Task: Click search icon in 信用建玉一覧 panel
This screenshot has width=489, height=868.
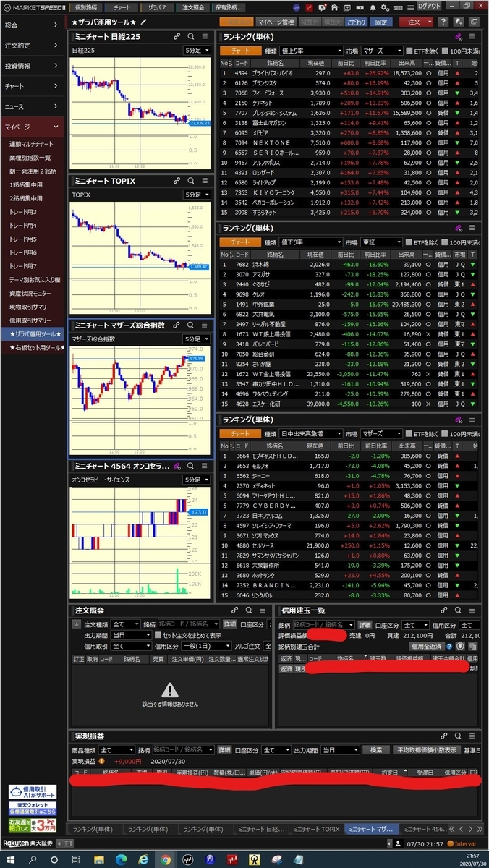Action: point(458,610)
